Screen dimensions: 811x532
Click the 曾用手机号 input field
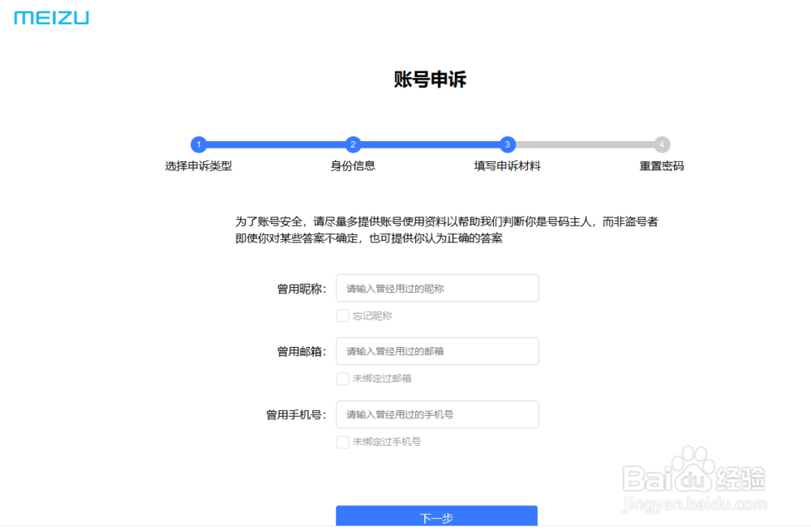coord(437,414)
